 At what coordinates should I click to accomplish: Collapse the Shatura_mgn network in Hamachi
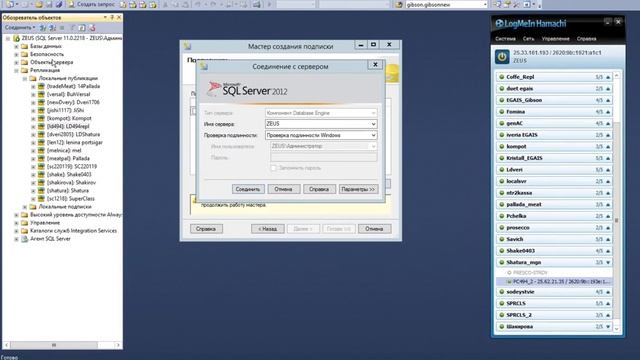coord(608,262)
